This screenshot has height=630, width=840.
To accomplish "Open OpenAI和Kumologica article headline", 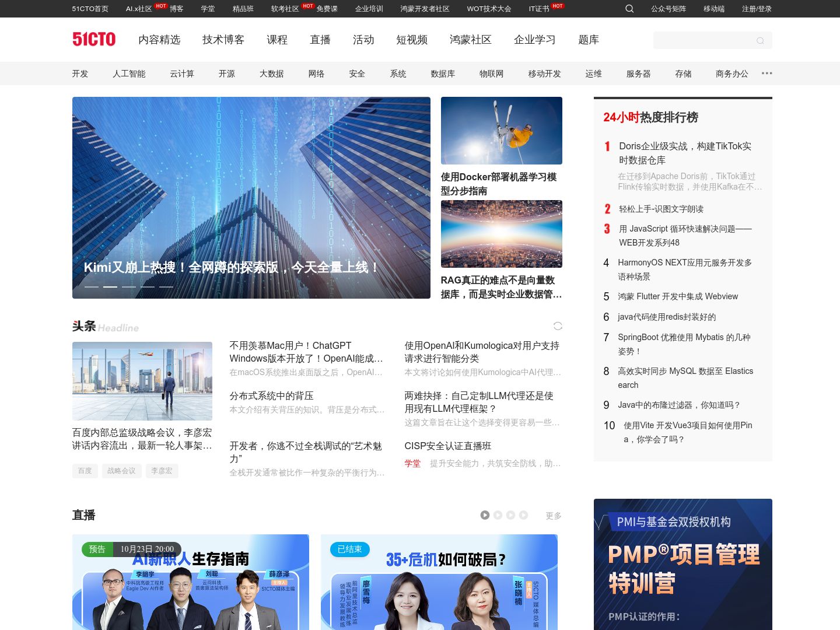I will point(482,352).
